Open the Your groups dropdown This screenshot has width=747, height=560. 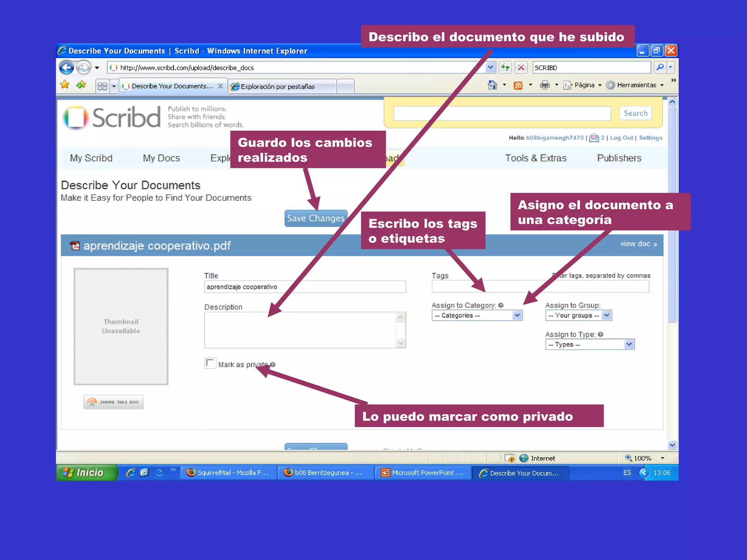(x=578, y=315)
